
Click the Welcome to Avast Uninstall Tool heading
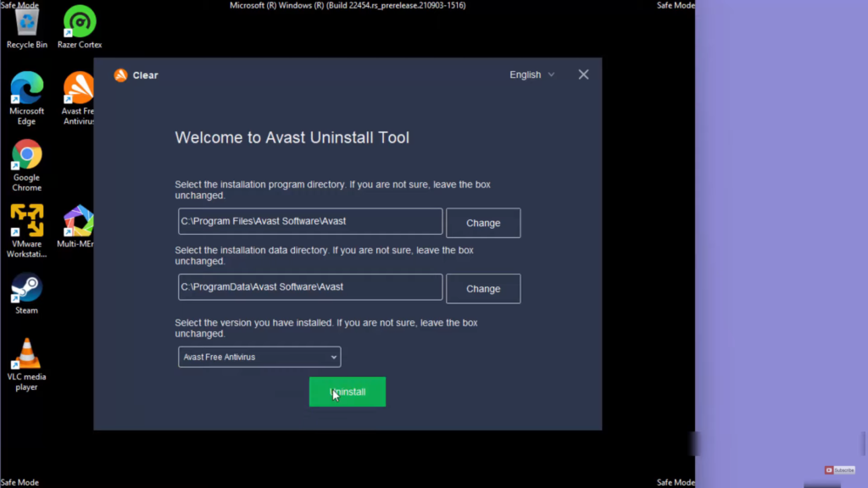coord(292,137)
